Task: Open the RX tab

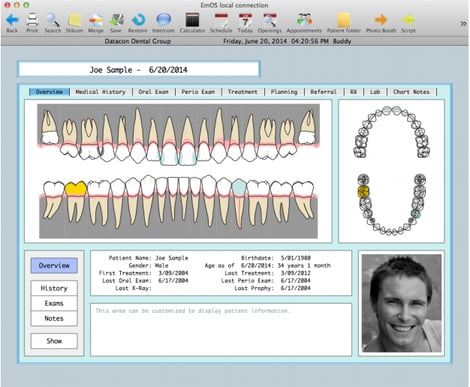Action: tap(353, 92)
